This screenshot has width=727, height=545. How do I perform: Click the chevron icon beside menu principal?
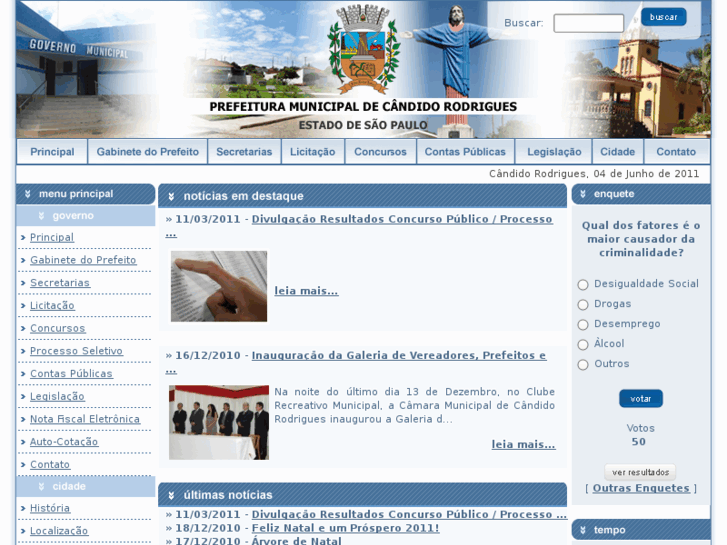coord(28,194)
